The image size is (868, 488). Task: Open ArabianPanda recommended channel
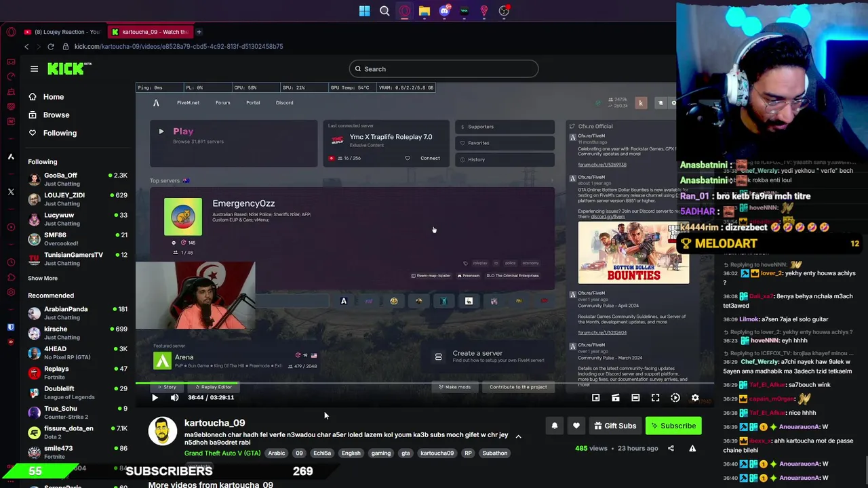78,313
